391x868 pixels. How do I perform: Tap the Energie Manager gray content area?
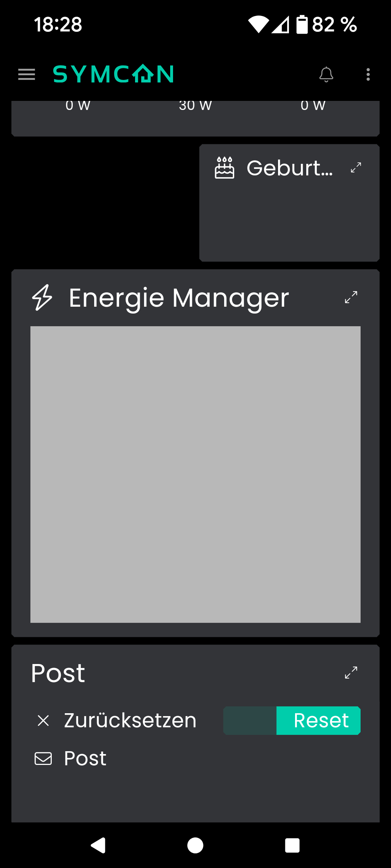pyautogui.click(x=195, y=475)
